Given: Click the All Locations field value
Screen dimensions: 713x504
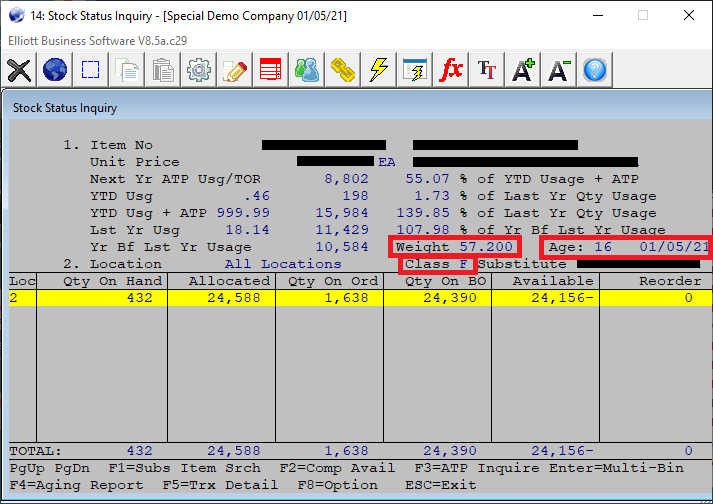Looking at the screenshot, I should [283, 264].
